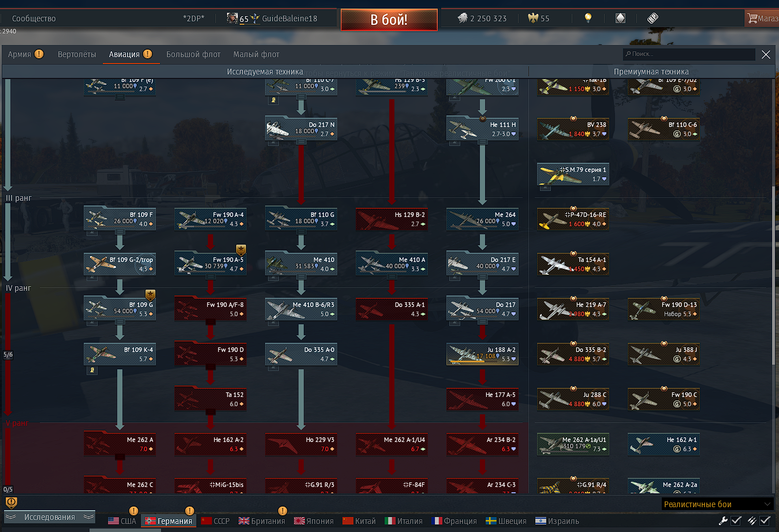Viewport: 779px width, 532px height.
Task: Click the diamond-shaped icon in top bar
Action: tap(620, 18)
